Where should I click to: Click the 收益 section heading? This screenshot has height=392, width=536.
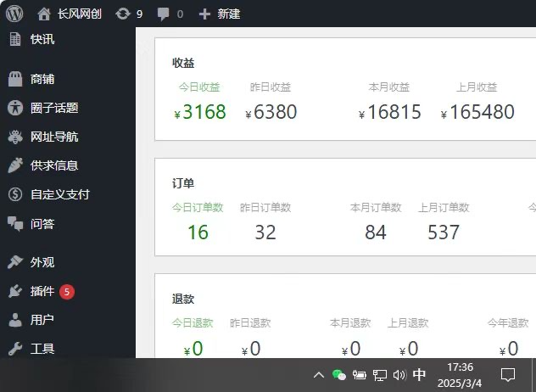pos(183,63)
